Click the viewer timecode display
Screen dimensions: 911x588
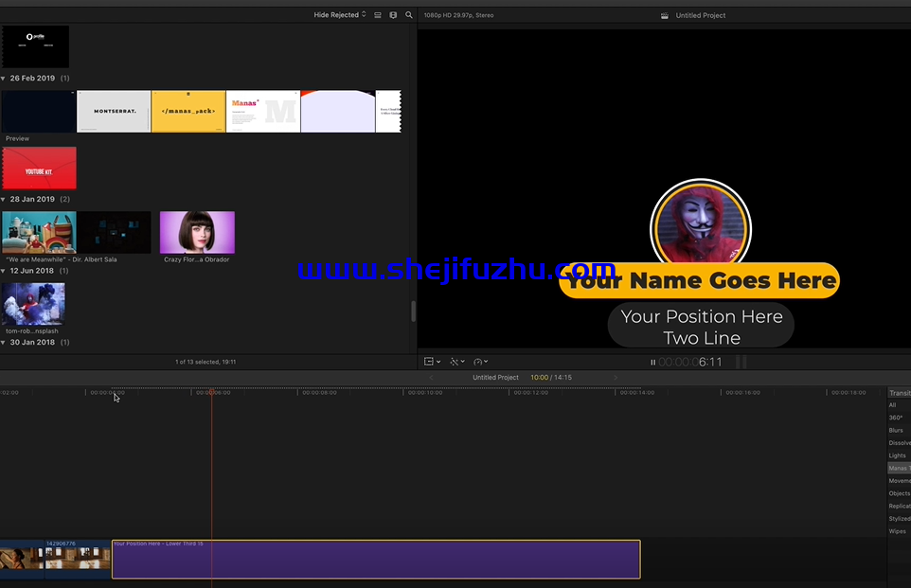tap(690, 362)
